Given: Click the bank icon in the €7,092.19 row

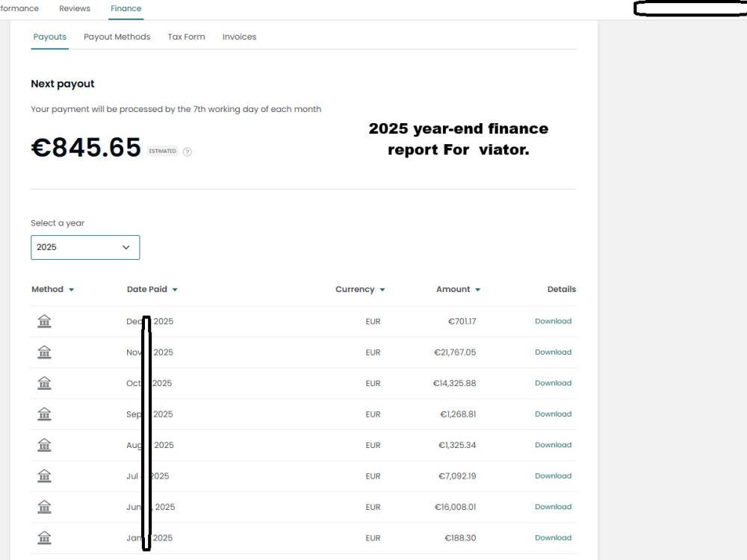Looking at the screenshot, I should click(44, 476).
